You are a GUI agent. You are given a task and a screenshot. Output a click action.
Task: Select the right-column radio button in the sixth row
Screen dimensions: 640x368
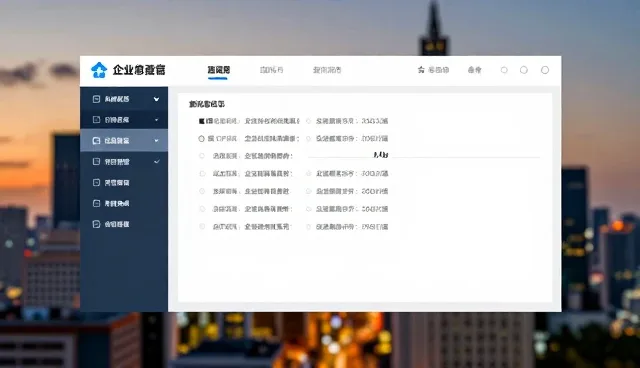309,209
